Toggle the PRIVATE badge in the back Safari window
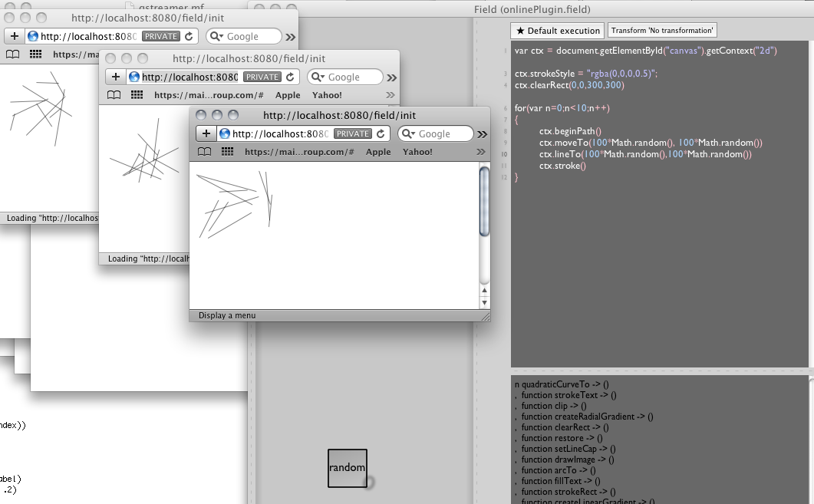This screenshot has width=814, height=504. point(161,36)
